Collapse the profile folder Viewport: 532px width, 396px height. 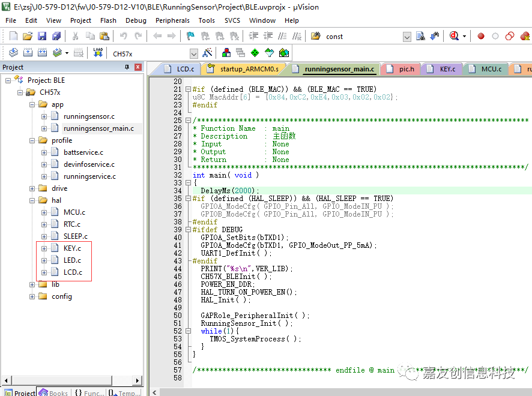[x=32, y=140]
